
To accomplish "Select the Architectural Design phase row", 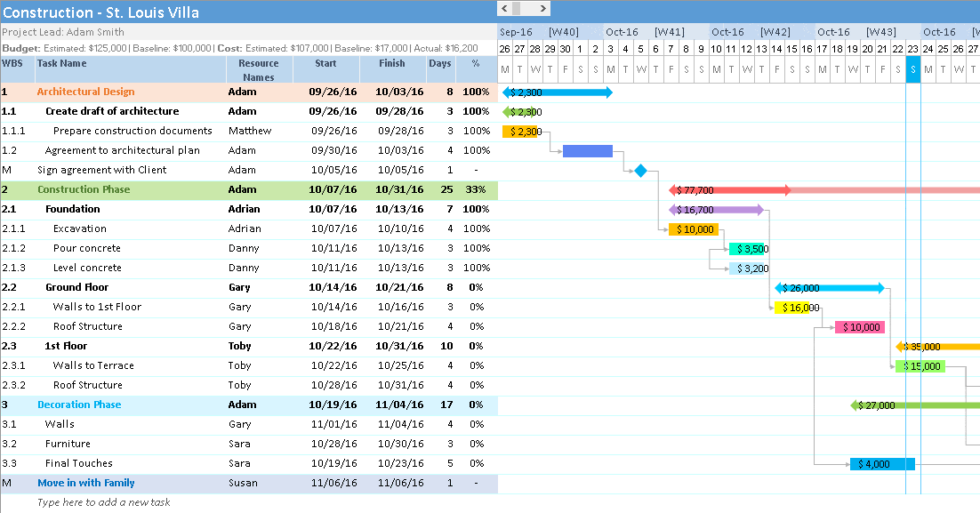I will tap(85, 92).
